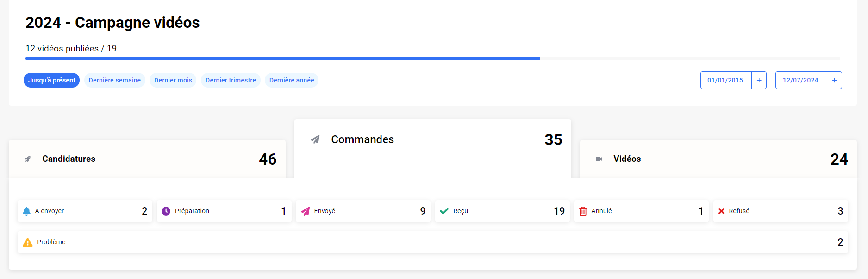This screenshot has width=868, height=279.
Task: Open the start date picker plus button
Action: 759,80
